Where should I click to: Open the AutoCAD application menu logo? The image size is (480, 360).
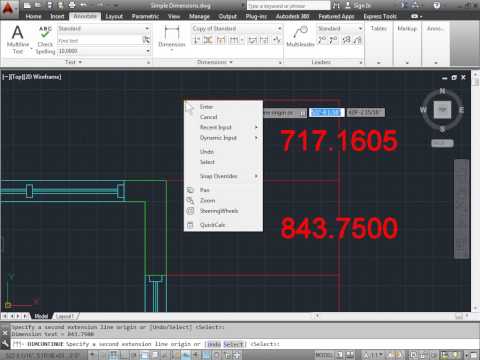pyautogui.click(x=8, y=9)
